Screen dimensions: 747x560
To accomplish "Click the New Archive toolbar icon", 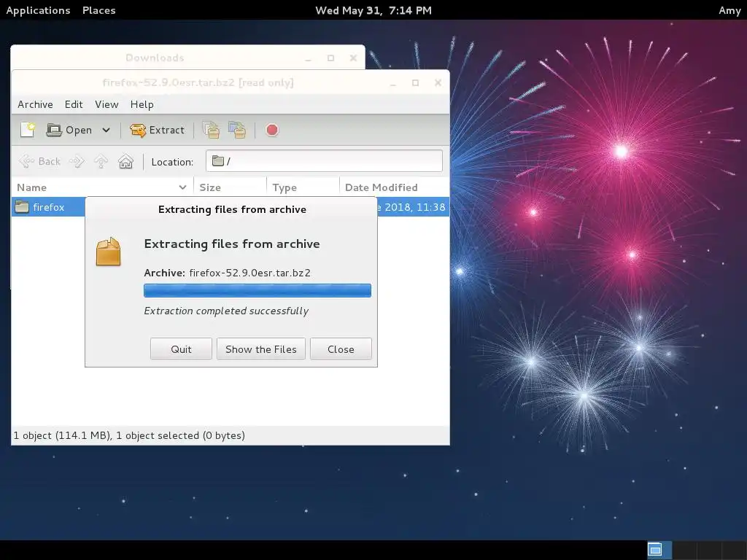I will (28, 130).
